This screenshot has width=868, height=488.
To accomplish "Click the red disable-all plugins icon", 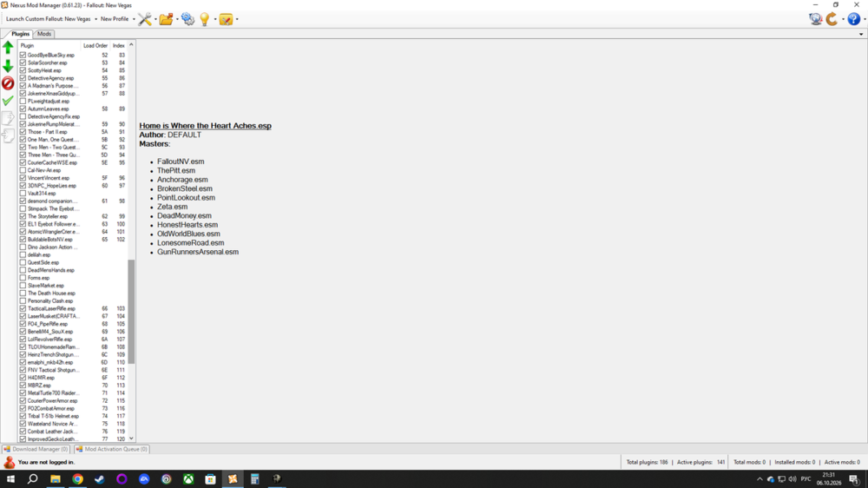I will click(x=8, y=83).
